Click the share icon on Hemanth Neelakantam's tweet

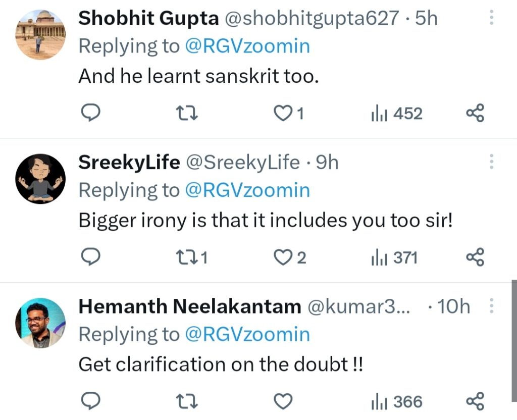point(474,401)
